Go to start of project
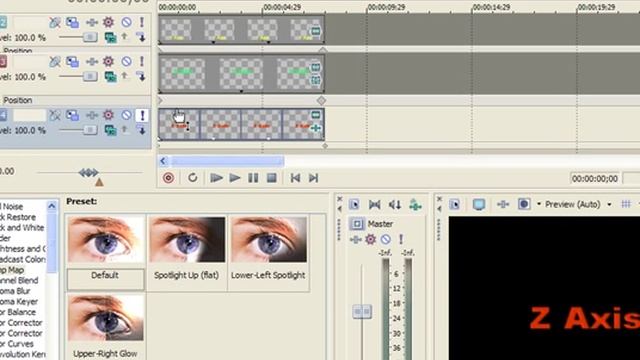Image resolution: width=640 pixels, height=360 pixels. tap(295, 178)
